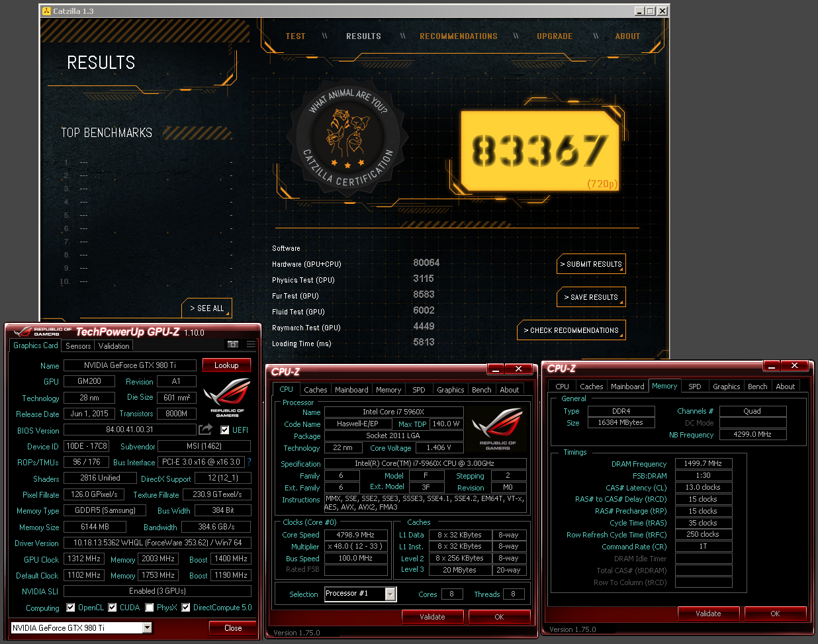This screenshot has width=818, height=644.
Task: Click the Physics Test score 3115
Action: 424,279
